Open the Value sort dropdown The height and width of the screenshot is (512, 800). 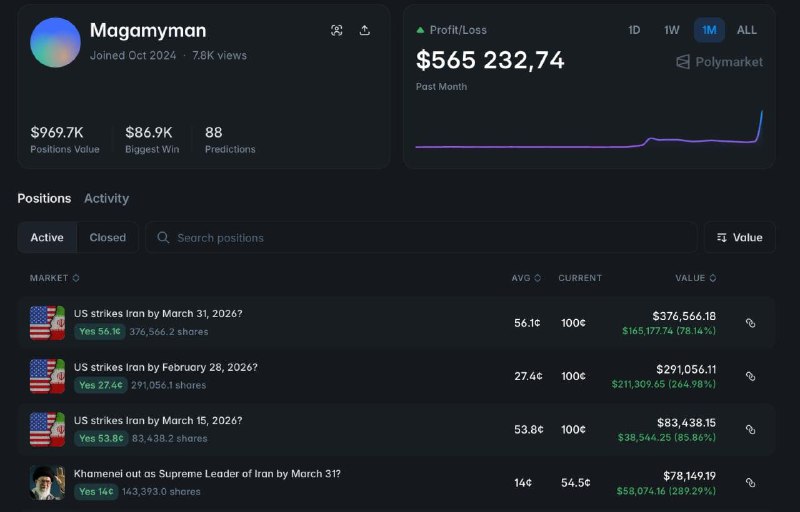coord(739,238)
